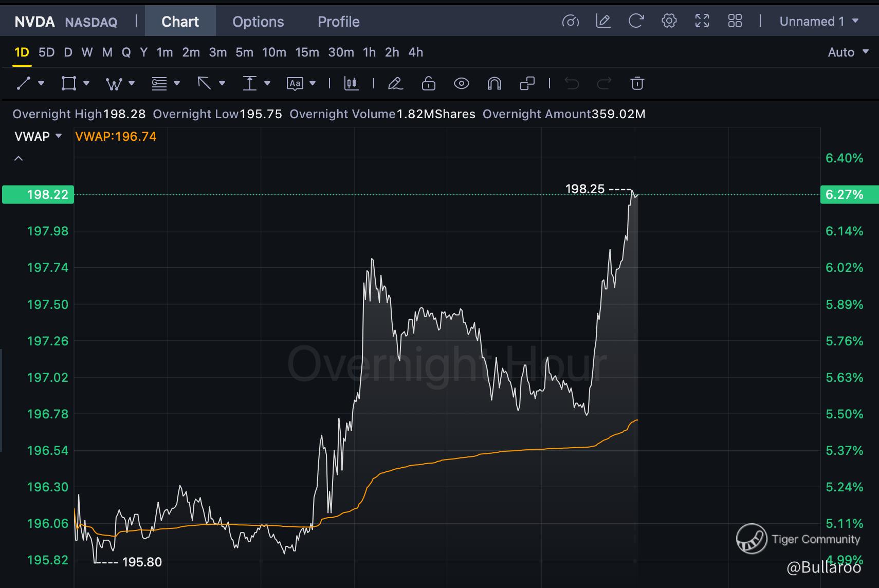879x588 pixels.
Task: Select the W weekly timeframe
Action: coord(87,52)
